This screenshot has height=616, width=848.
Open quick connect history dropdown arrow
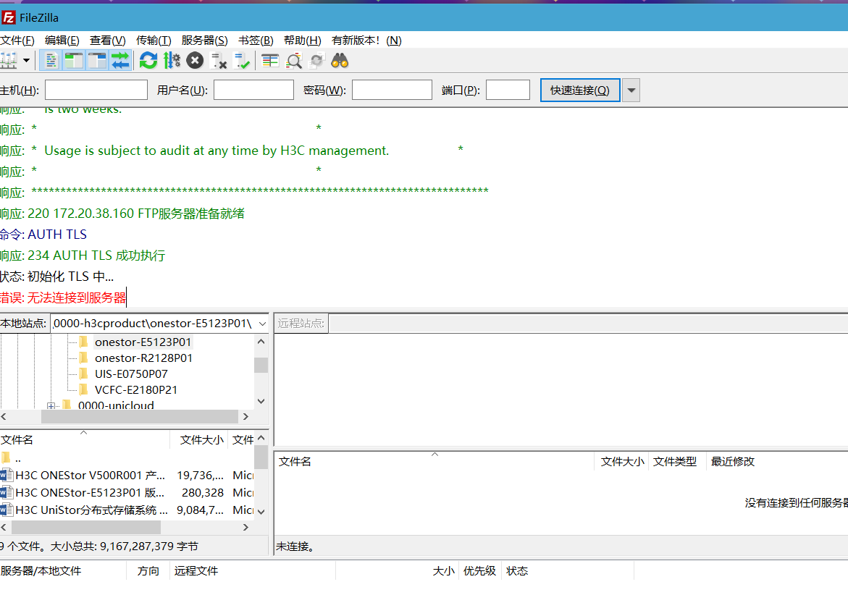(x=631, y=90)
